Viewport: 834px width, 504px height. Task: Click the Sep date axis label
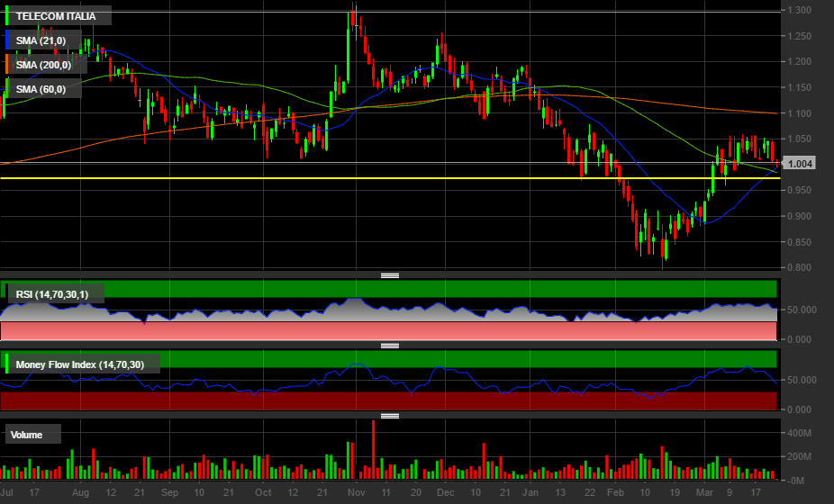tap(169, 492)
